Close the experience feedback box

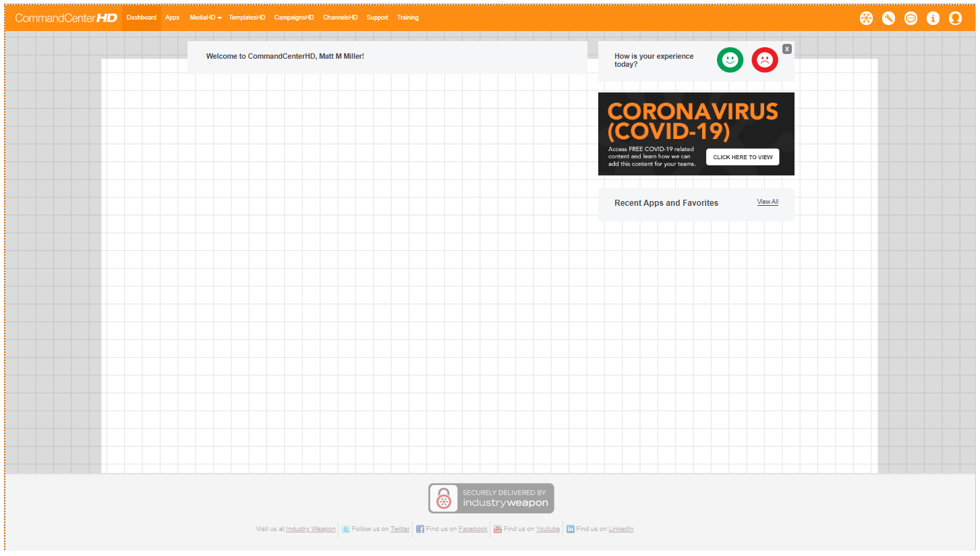coord(787,49)
